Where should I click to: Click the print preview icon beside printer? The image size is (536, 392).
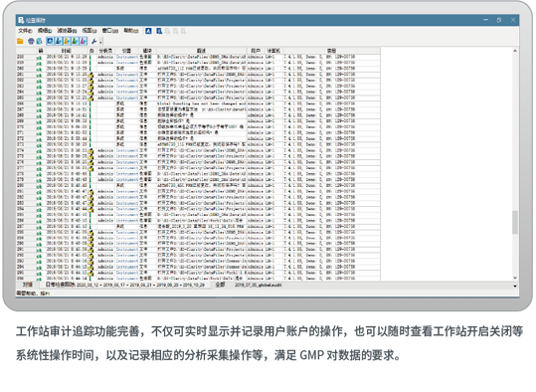pos(40,42)
